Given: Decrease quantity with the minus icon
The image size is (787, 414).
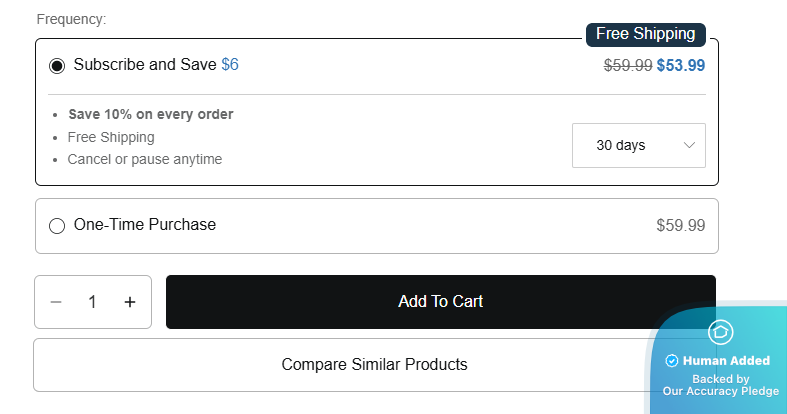Looking at the screenshot, I should pos(56,302).
